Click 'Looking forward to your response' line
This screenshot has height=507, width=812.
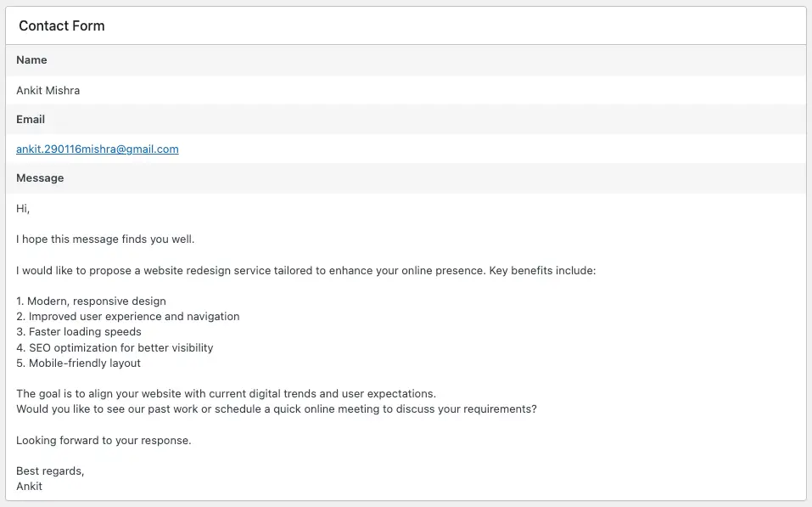click(104, 441)
